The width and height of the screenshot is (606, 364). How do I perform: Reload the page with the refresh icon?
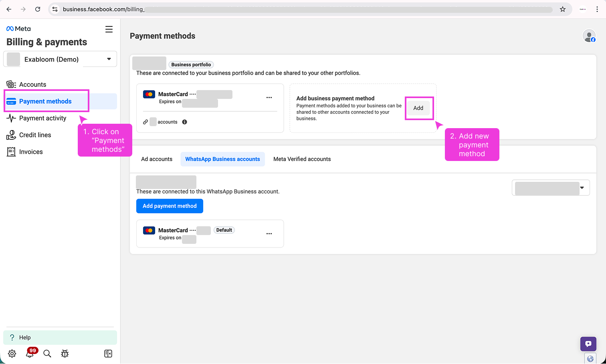pyautogui.click(x=38, y=9)
